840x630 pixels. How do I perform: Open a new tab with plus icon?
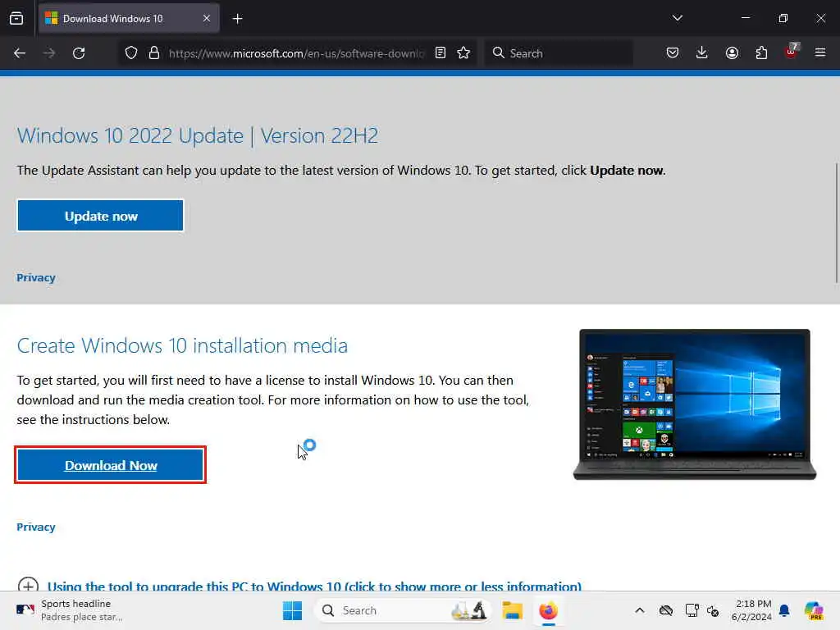click(x=237, y=19)
